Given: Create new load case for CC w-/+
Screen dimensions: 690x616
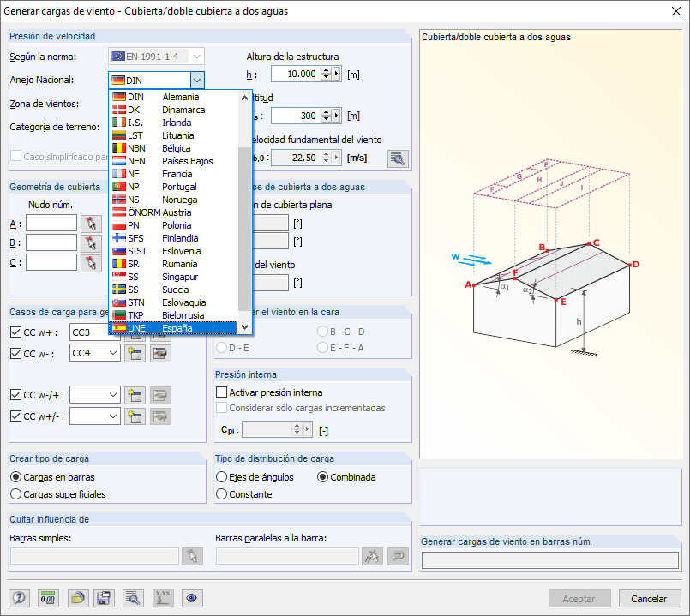Looking at the screenshot, I should click(135, 395).
